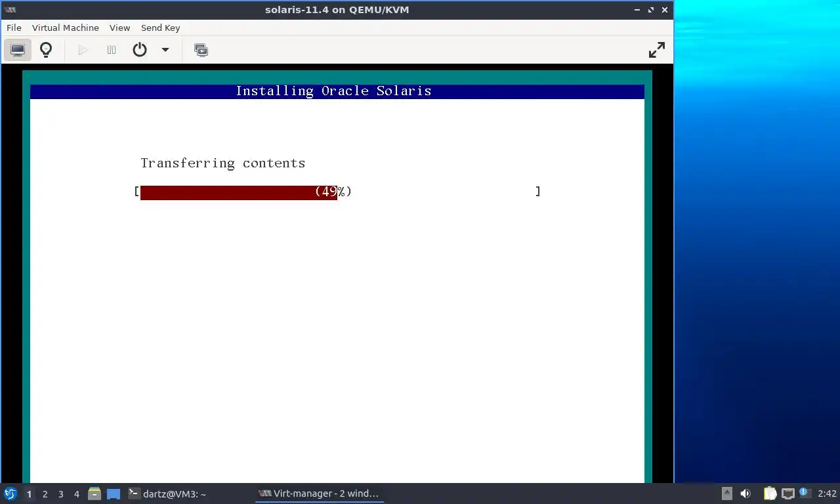Screen dimensions: 840x504
Task: Expand shutdown options dropdown arrow
Action: tap(165, 50)
